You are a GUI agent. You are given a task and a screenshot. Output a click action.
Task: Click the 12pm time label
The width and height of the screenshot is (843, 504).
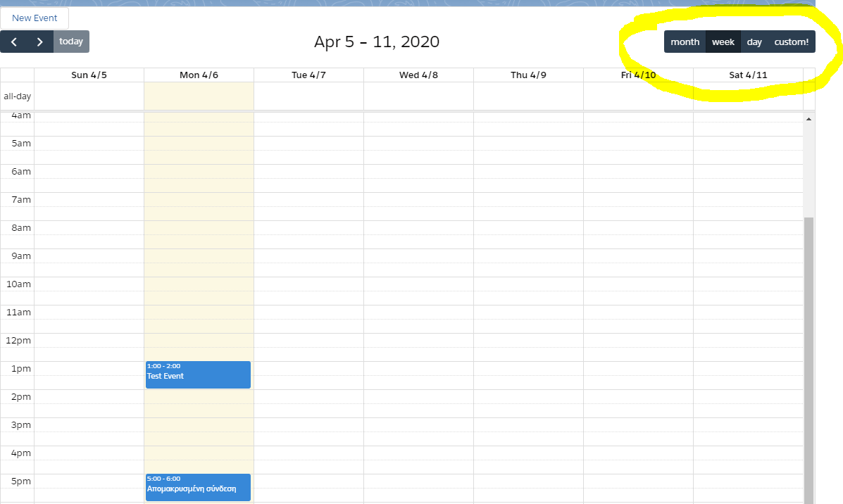coord(18,340)
